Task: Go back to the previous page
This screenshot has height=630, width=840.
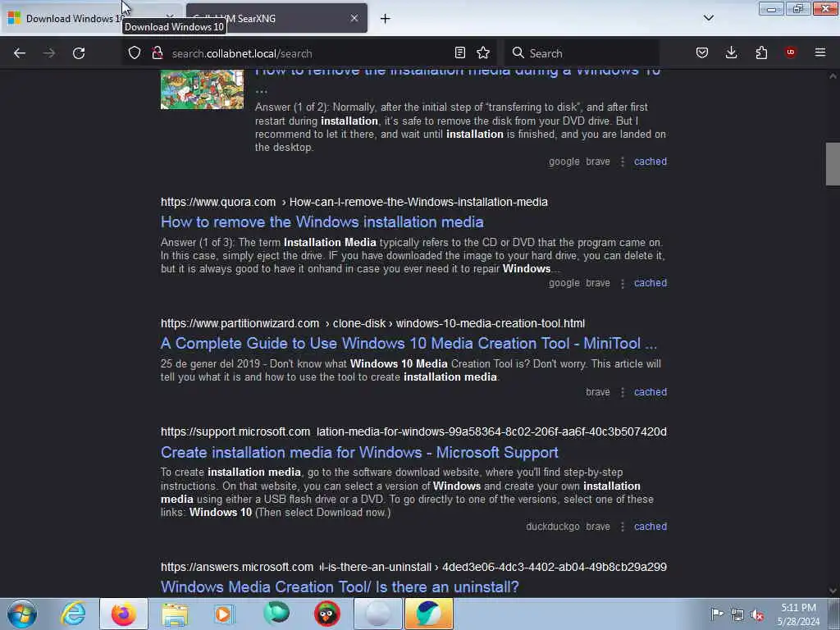Action: [20, 53]
